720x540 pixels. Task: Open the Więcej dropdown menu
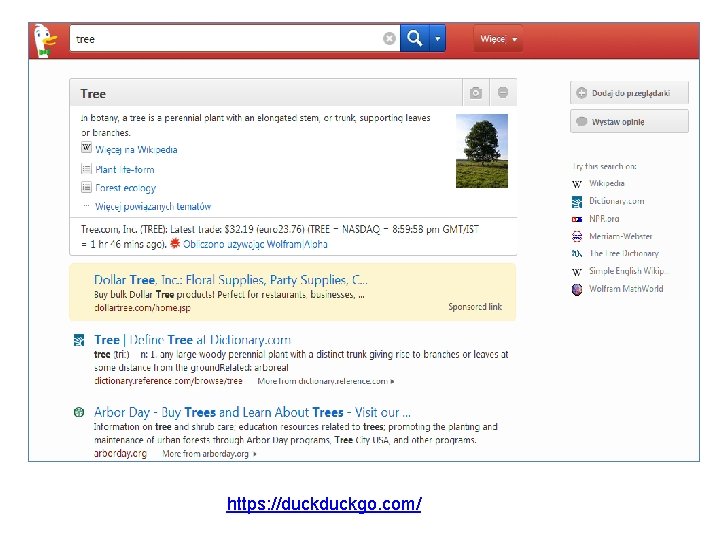[498, 39]
